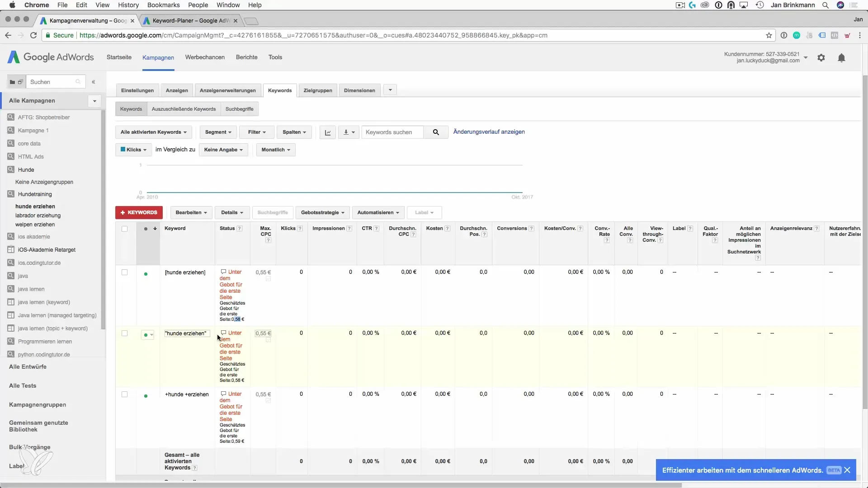868x488 pixels.
Task: Open the Automatisieren button
Action: [x=378, y=212]
